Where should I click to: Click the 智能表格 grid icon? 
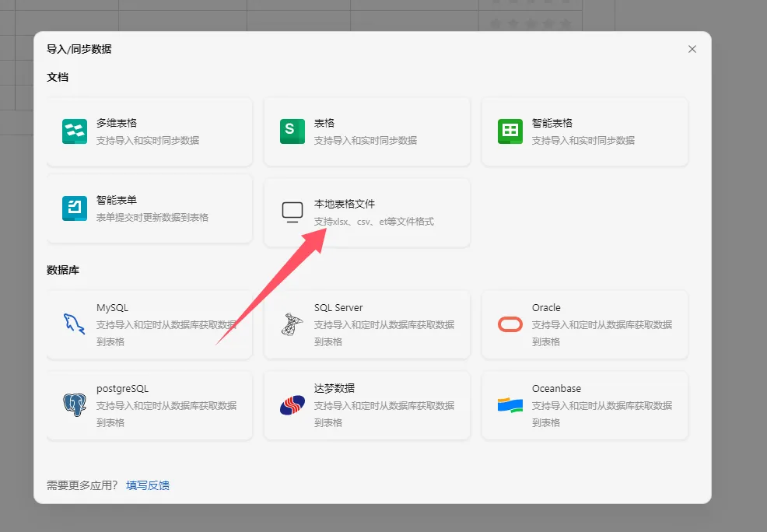coord(510,131)
